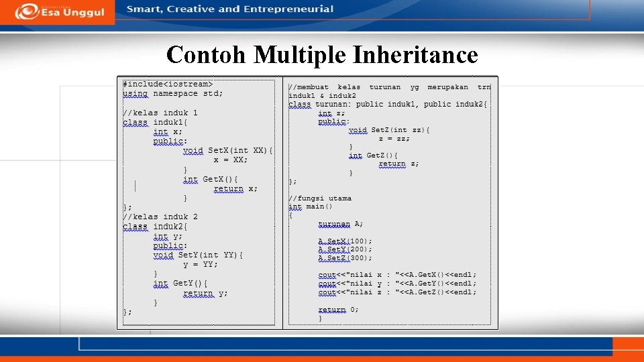Screen dimensions: 644x362
Task: Click the line "int GetX(){"
Action: (x=210, y=180)
